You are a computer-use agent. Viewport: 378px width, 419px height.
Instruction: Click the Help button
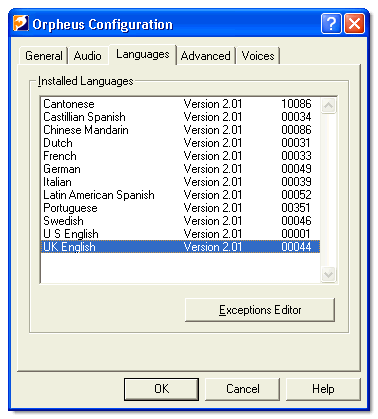323,389
